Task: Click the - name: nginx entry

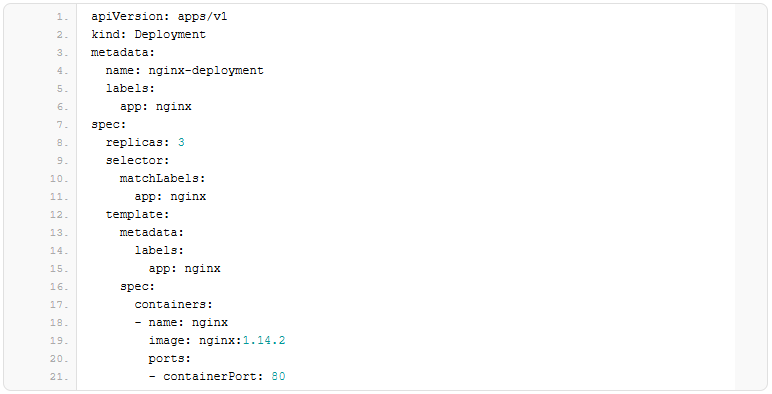Action: (x=181, y=323)
